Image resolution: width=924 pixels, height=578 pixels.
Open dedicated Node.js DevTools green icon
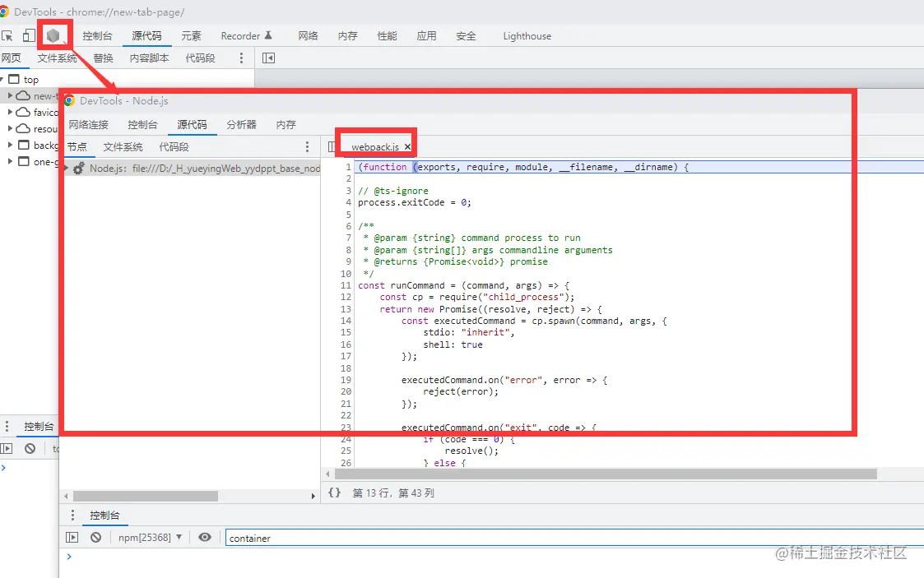pyautogui.click(x=53, y=36)
